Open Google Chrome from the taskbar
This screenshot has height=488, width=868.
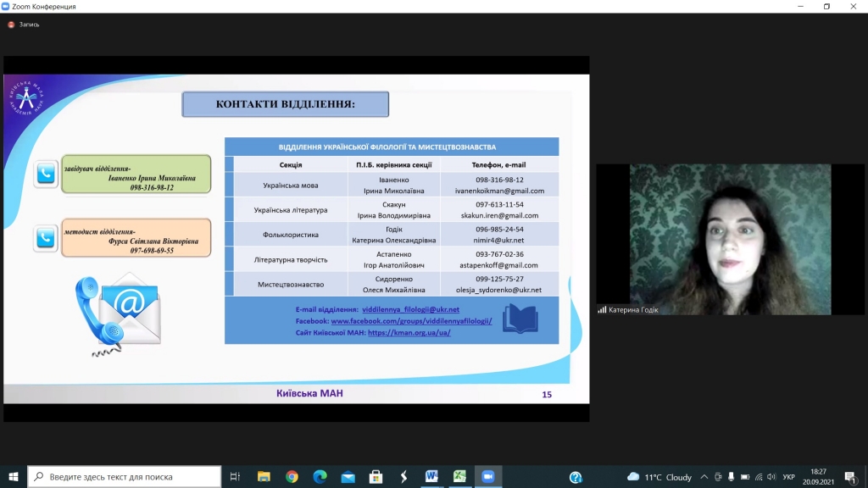click(292, 477)
